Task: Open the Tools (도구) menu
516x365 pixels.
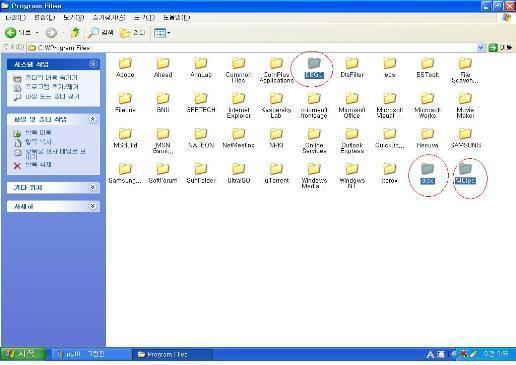Action: [144, 17]
